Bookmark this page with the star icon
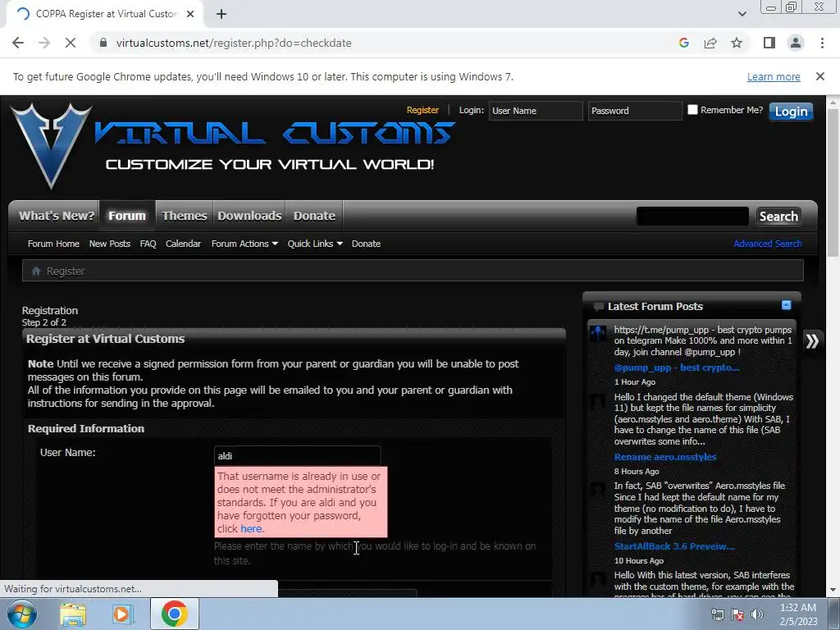This screenshot has width=840, height=630. tap(737, 43)
